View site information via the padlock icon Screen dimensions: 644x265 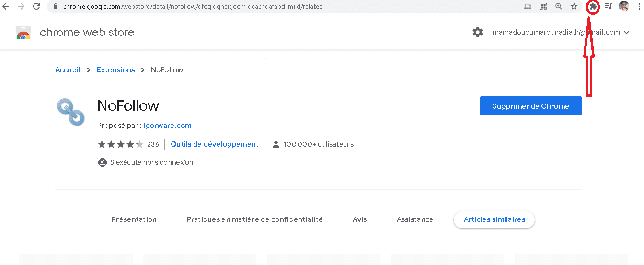click(x=56, y=7)
